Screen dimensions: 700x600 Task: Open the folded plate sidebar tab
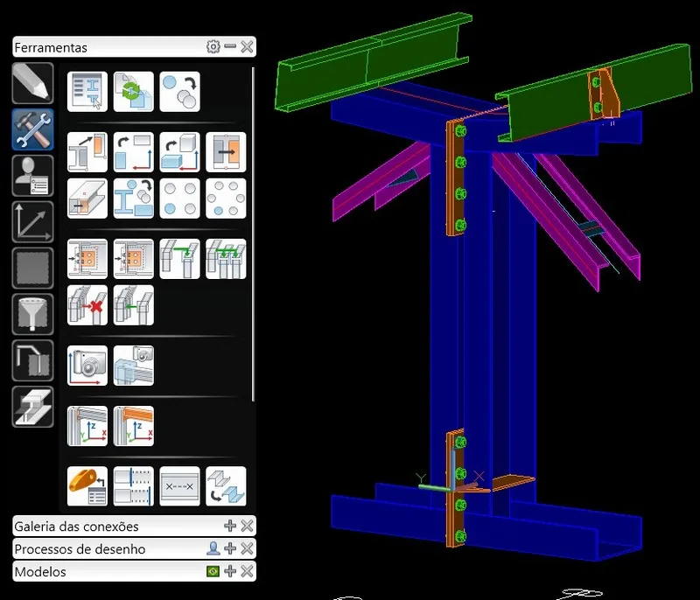[32, 360]
